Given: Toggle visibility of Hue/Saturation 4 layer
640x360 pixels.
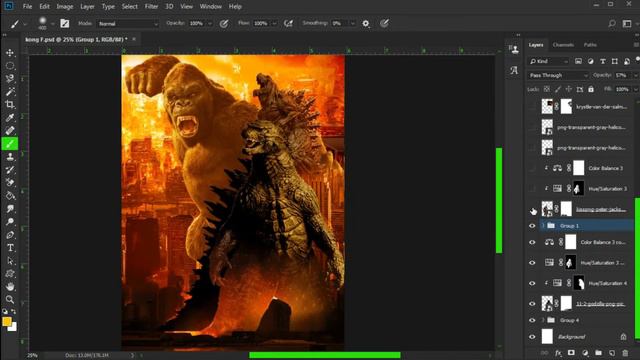Looking at the screenshot, I should [x=532, y=283].
